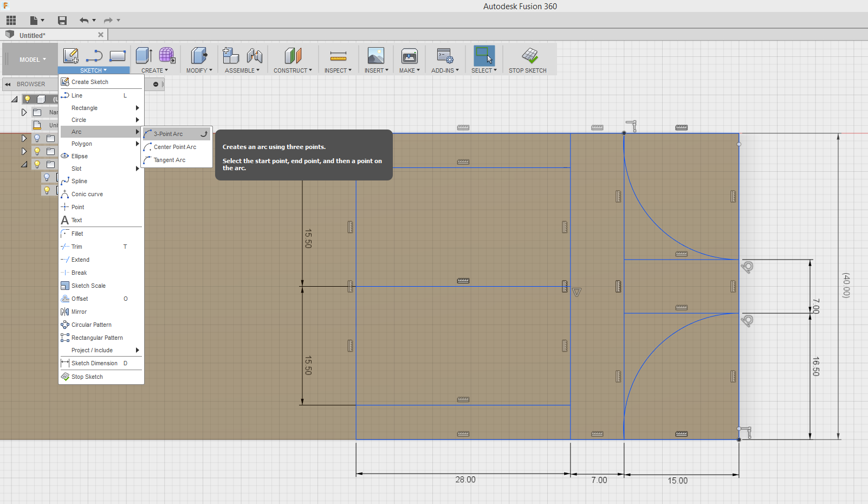The image size is (868, 504).
Task: Open the INSPECT dropdown menu
Action: (338, 70)
